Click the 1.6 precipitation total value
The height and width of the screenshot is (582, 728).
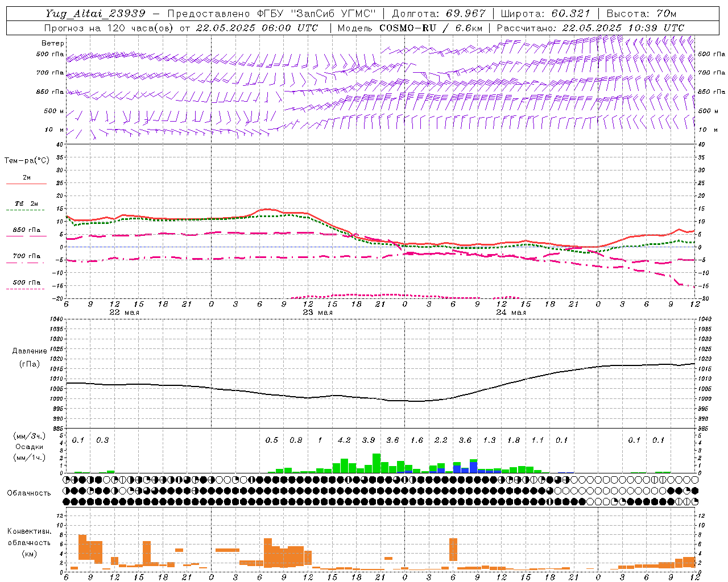pos(417,440)
